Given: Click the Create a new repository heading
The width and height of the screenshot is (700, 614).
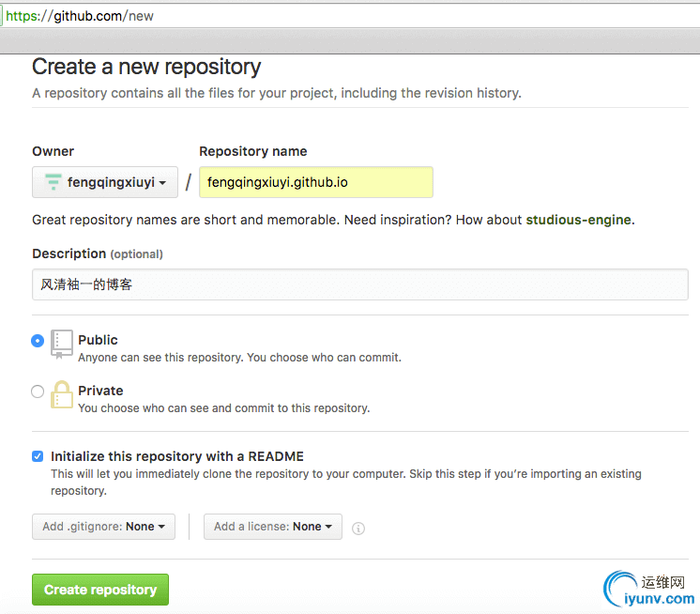Looking at the screenshot, I should tap(146, 67).
